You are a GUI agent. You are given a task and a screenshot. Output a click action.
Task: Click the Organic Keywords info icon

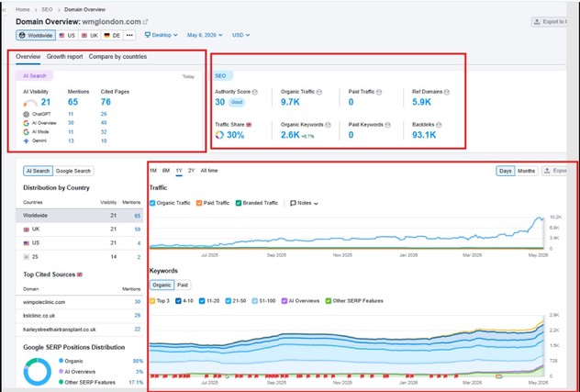328,125
